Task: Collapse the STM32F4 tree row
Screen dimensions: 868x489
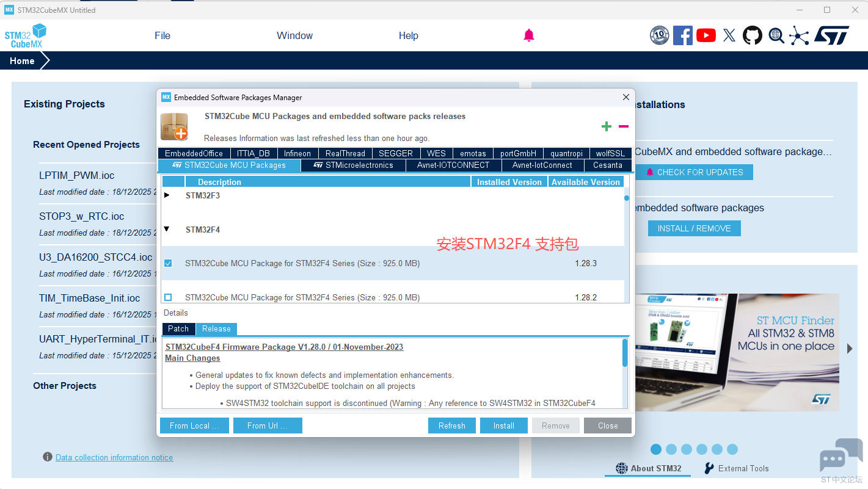Action: tap(167, 230)
